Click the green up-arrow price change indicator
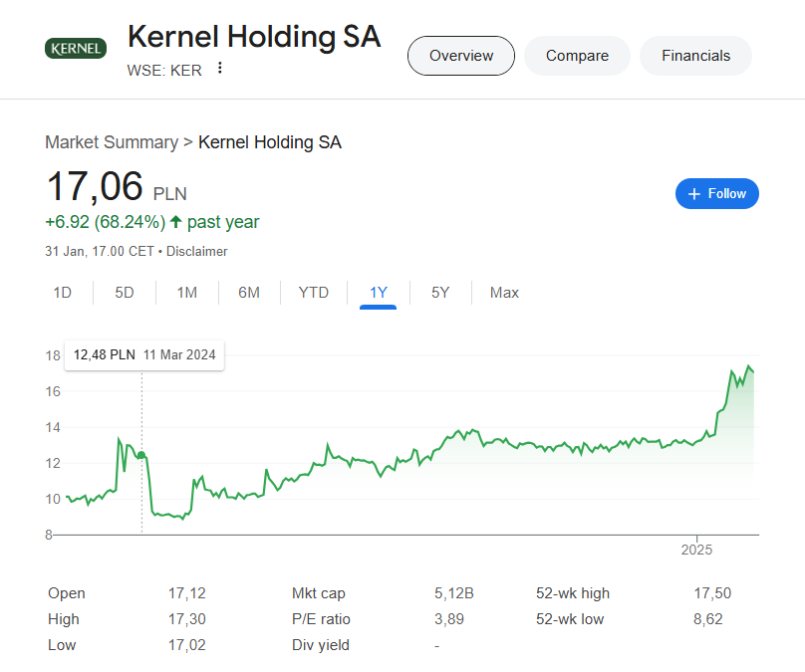 176,222
